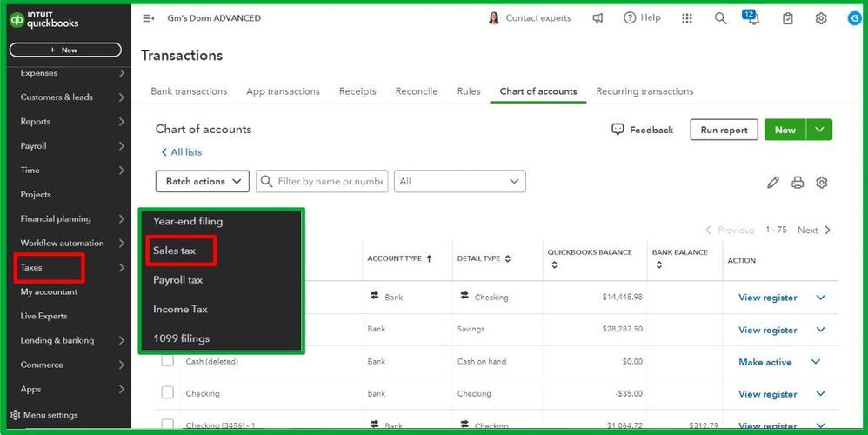868x435 pixels.
Task: Open the tasks clipboard icon
Action: pos(787,18)
